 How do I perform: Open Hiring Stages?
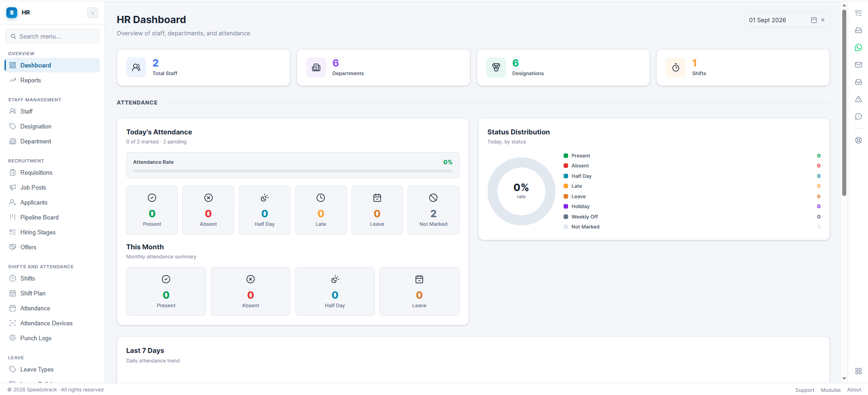tap(52, 232)
